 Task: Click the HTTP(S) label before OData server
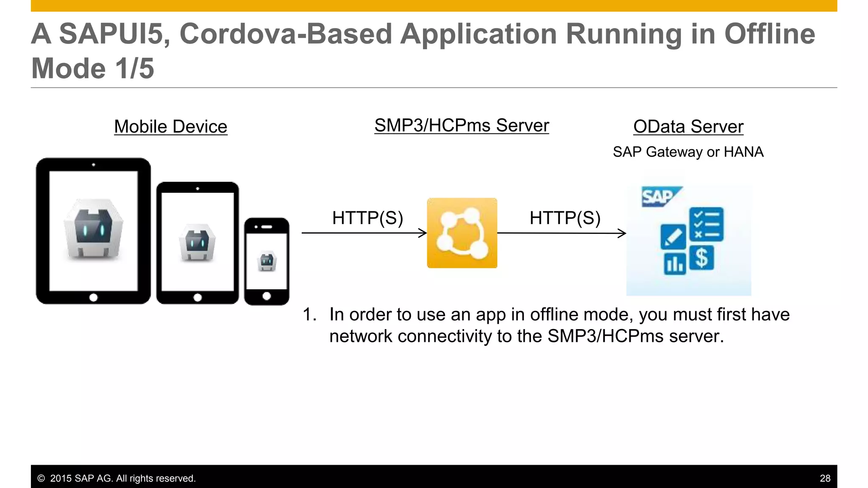pos(565,218)
